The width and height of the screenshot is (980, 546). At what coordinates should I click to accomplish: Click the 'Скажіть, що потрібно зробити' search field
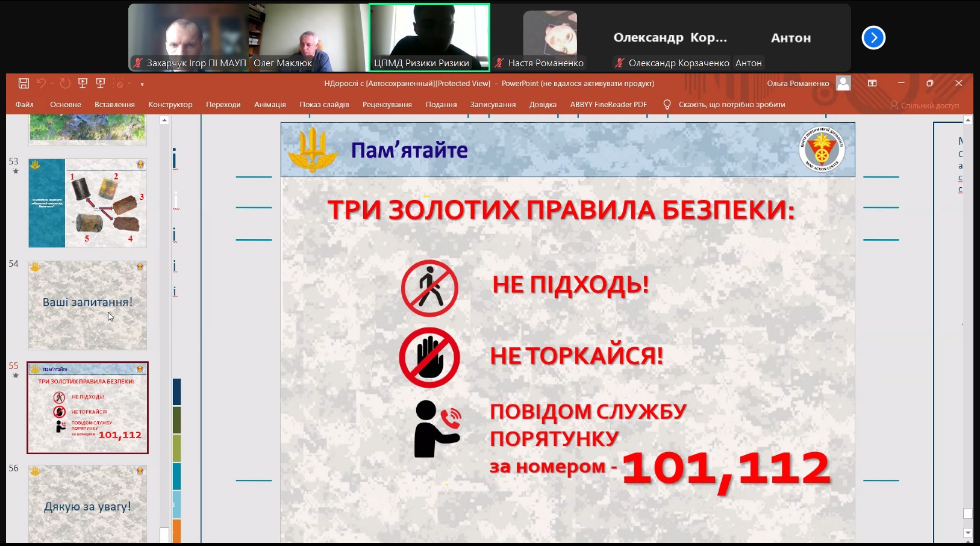click(731, 105)
